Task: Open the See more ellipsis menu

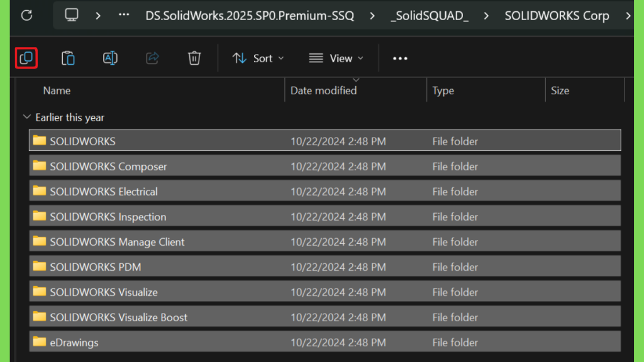Action: click(x=400, y=58)
